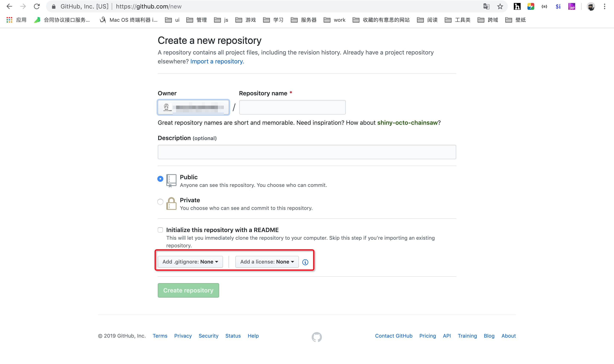
Task: Click the GitHub Octocat footer logo
Action: 317,337
